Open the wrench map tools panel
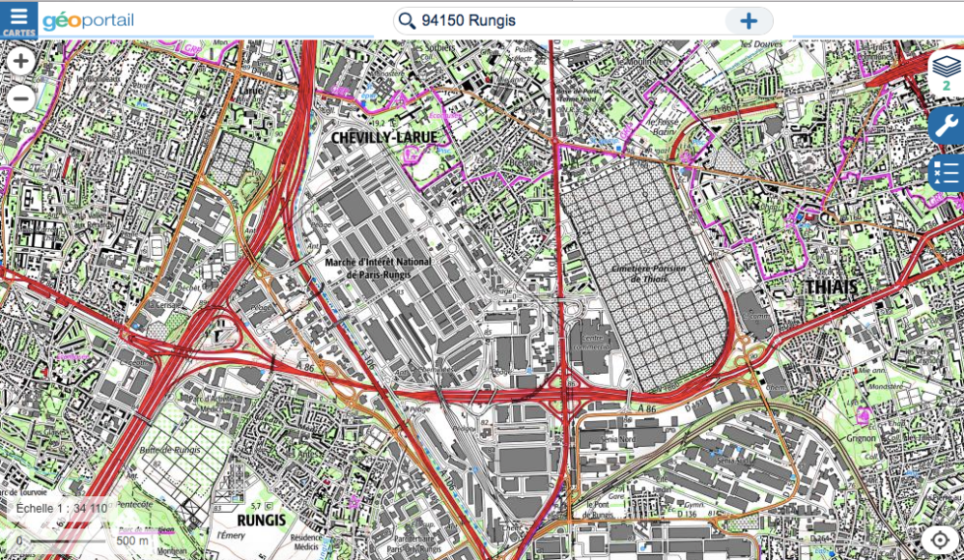This screenshot has width=964, height=560. click(x=946, y=125)
